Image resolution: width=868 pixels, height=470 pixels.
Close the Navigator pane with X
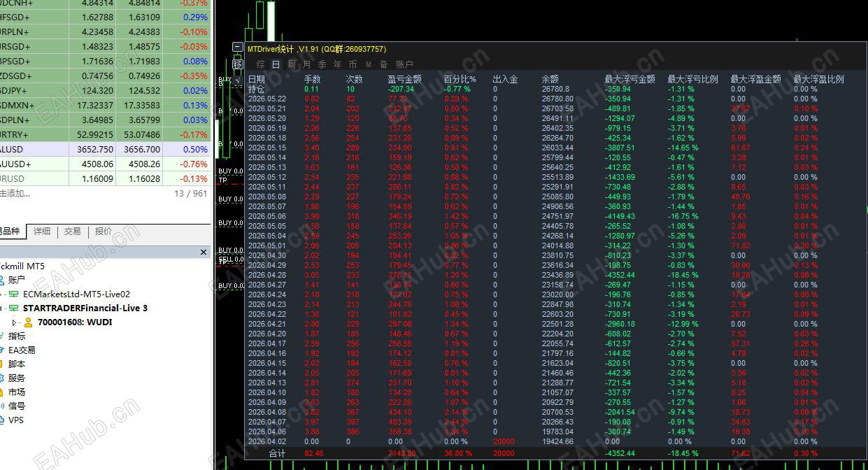pos(204,252)
